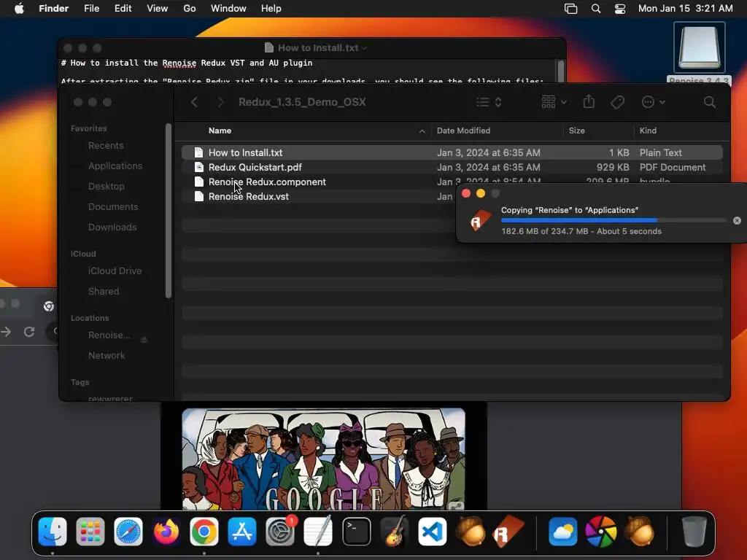Open the Apple menu
The image size is (747, 560).
point(19,9)
